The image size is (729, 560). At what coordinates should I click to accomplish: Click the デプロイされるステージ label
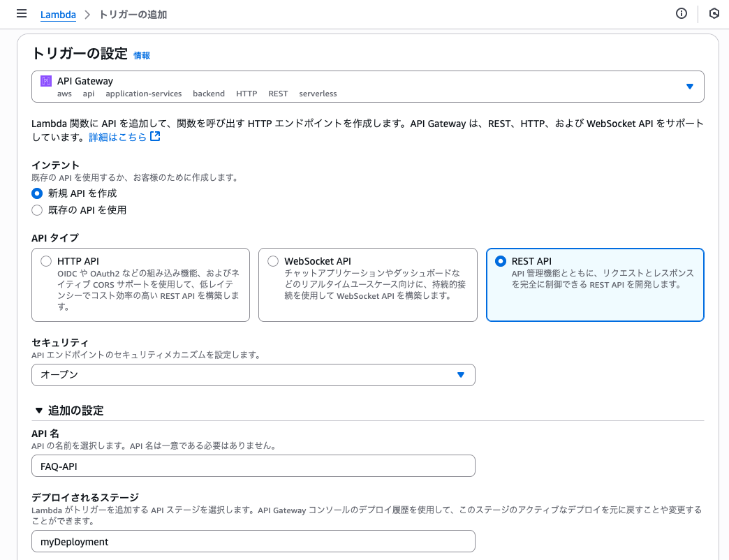click(86, 497)
